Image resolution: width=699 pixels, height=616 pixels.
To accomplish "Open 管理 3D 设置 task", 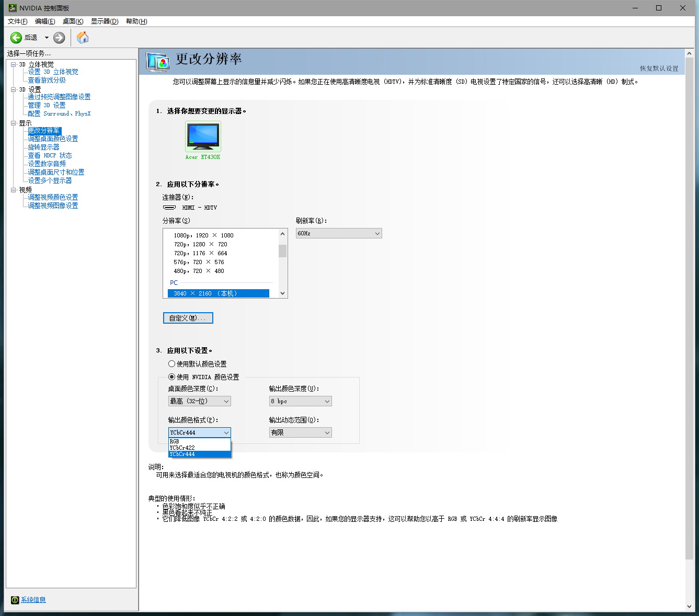I will 47,105.
